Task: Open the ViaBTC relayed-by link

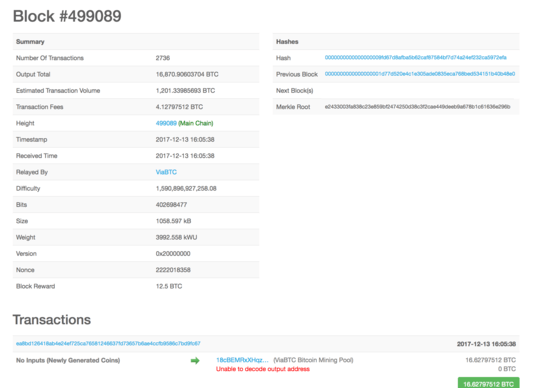Action: (166, 172)
